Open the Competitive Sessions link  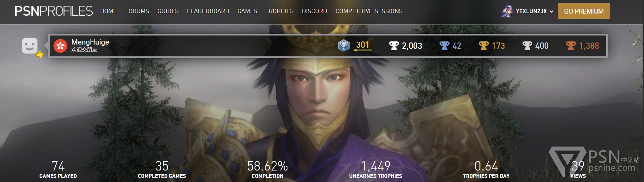click(369, 11)
